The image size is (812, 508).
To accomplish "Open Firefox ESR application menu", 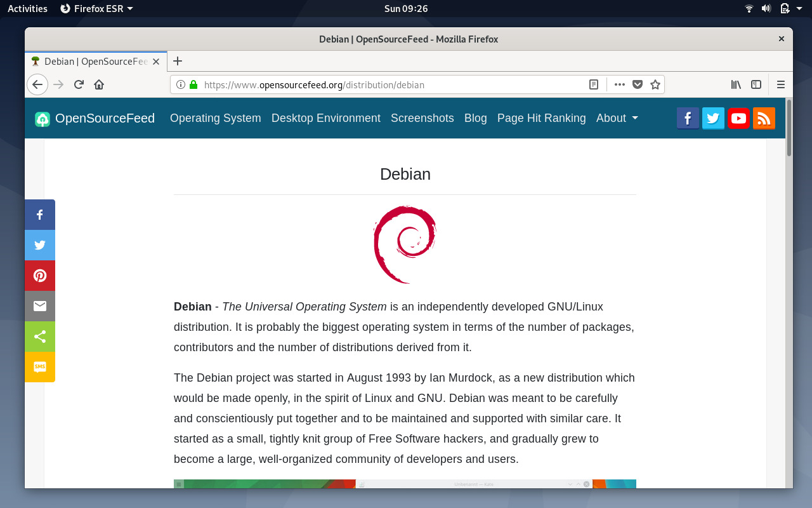I will 96,8.
